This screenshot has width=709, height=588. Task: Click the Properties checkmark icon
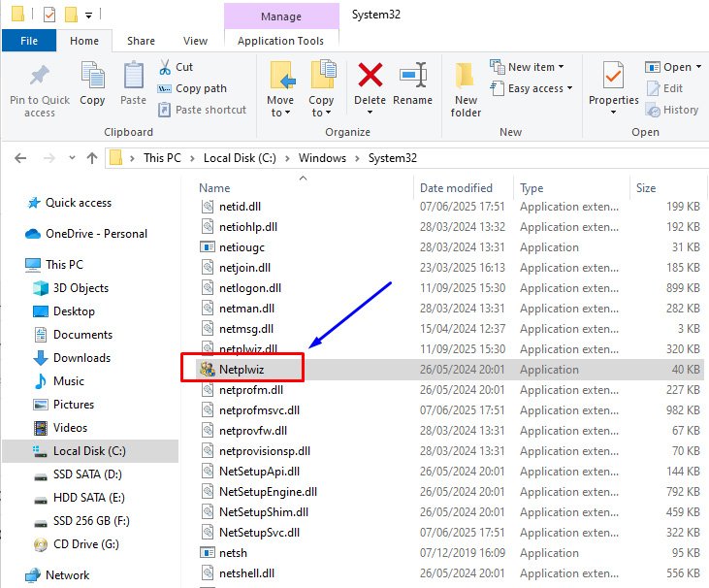[x=613, y=75]
